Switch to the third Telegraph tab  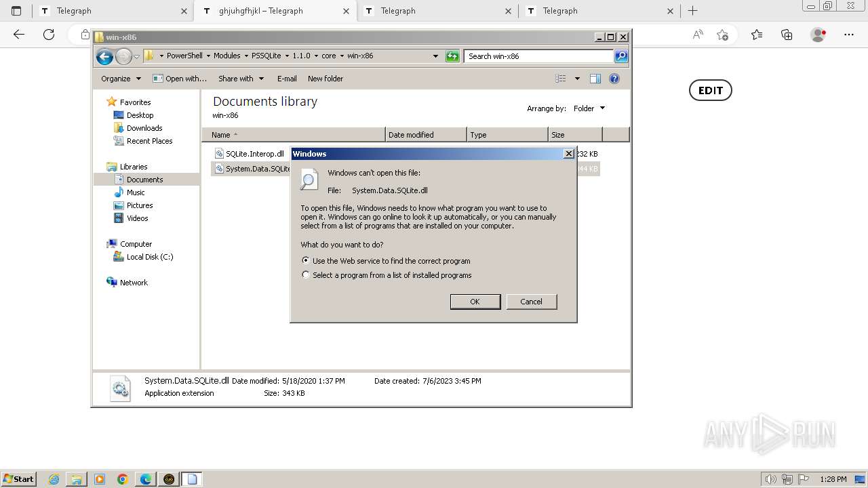click(437, 11)
